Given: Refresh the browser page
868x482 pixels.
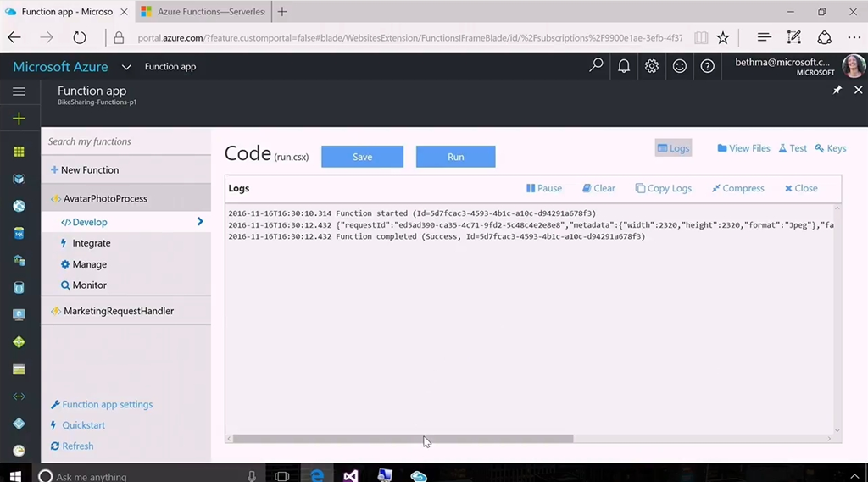Looking at the screenshot, I should [80, 37].
